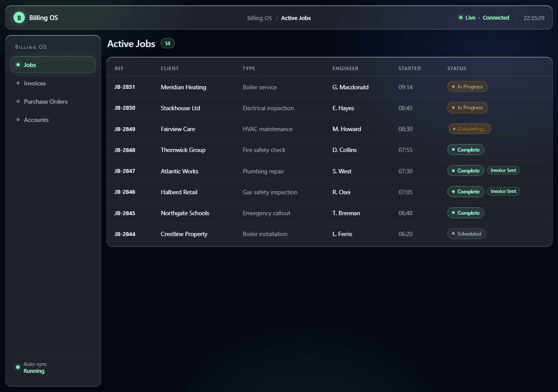558x392 pixels.
Task: Click the Electrical inspection job type
Action: click(x=269, y=108)
